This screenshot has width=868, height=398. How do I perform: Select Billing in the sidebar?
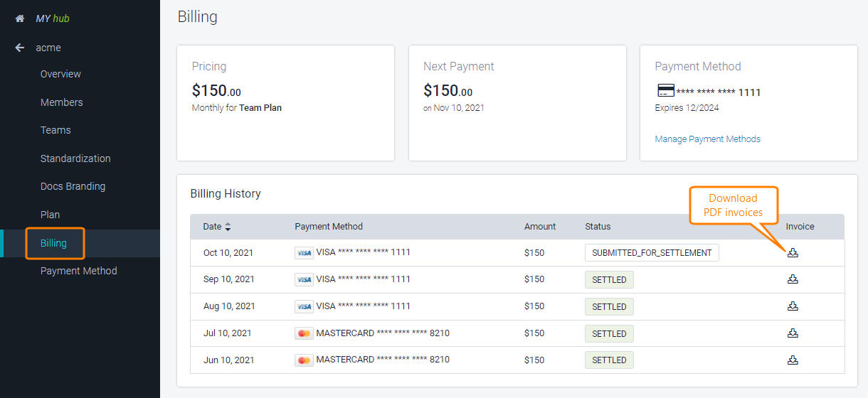[53, 243]
